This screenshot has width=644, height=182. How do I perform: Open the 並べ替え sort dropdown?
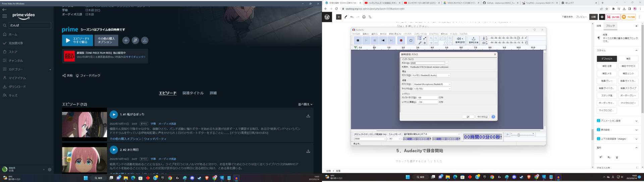tap(305, 104)
